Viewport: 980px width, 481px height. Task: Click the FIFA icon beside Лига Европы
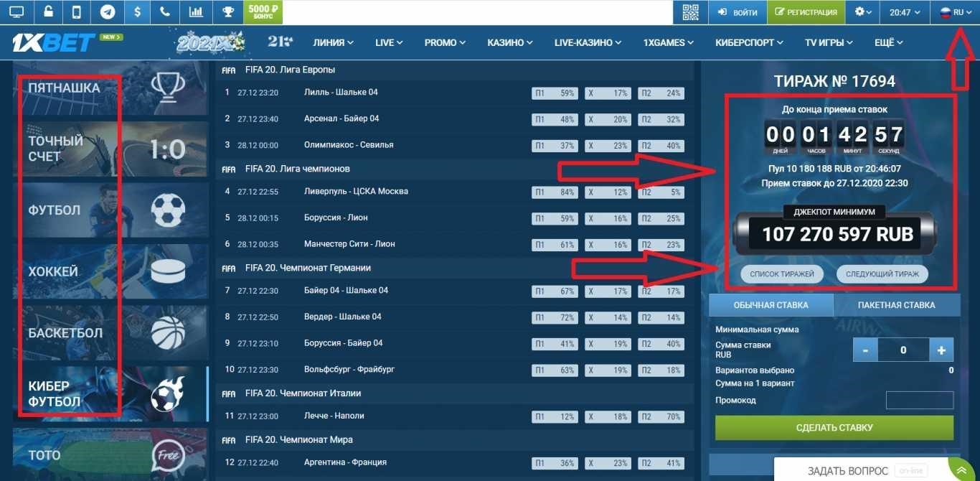(x=229, y=70)
